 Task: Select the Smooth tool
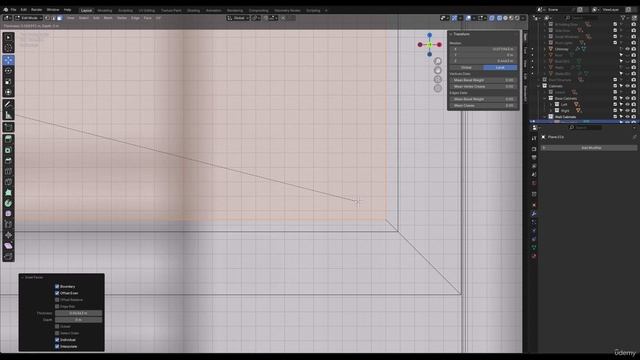(x=8, y=214)
